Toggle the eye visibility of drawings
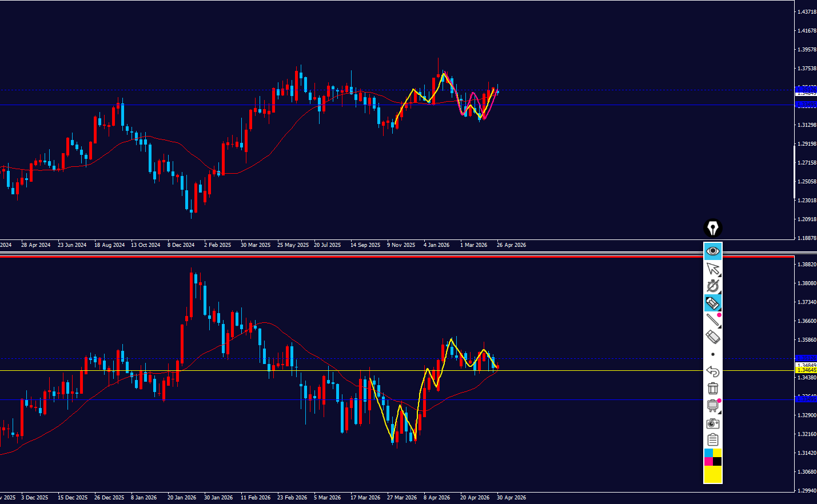The height and width of the screenshot is (504, 817). click(x=712, y=251)
